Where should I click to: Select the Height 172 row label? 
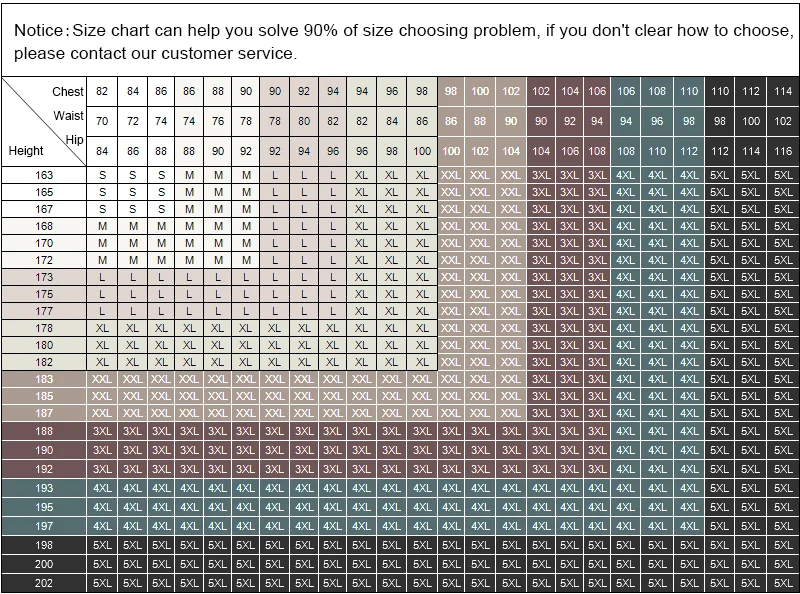44,260
